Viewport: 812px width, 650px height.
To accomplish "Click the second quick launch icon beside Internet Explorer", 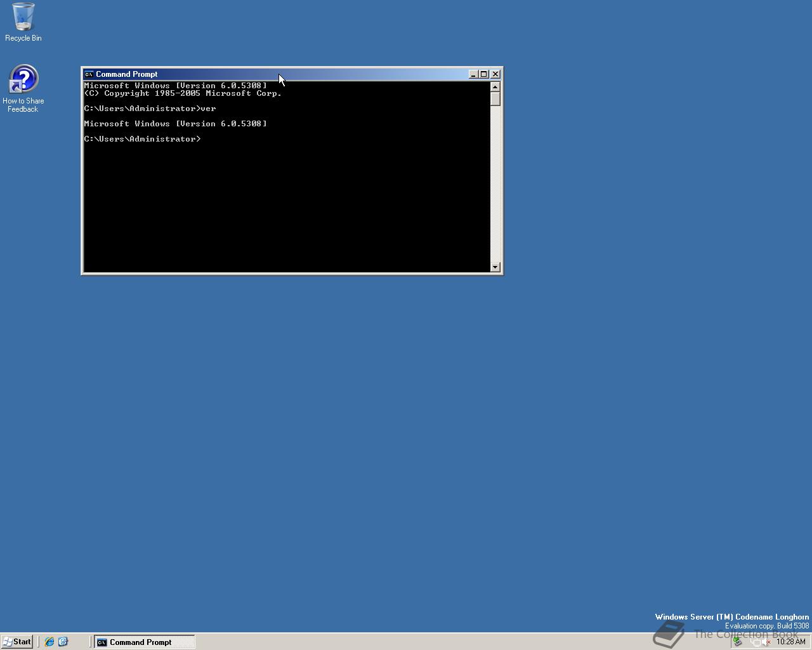I will (x=63, y=642).
